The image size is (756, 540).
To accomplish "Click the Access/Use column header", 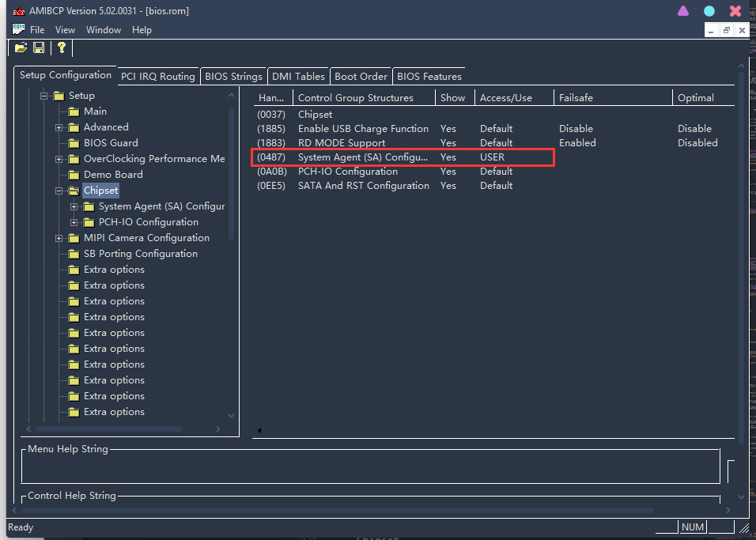I will point(515,98).
